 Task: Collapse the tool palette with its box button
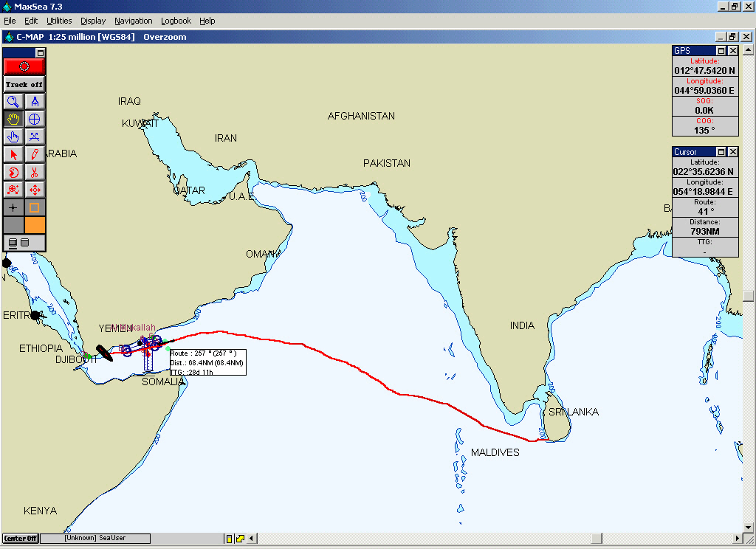pos(41,53)
